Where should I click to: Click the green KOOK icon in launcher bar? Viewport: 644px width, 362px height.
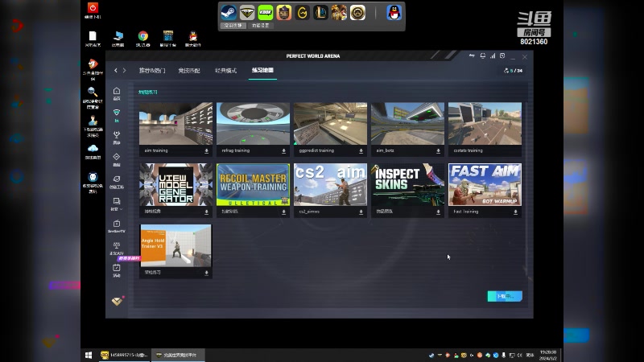coord(266,12)
